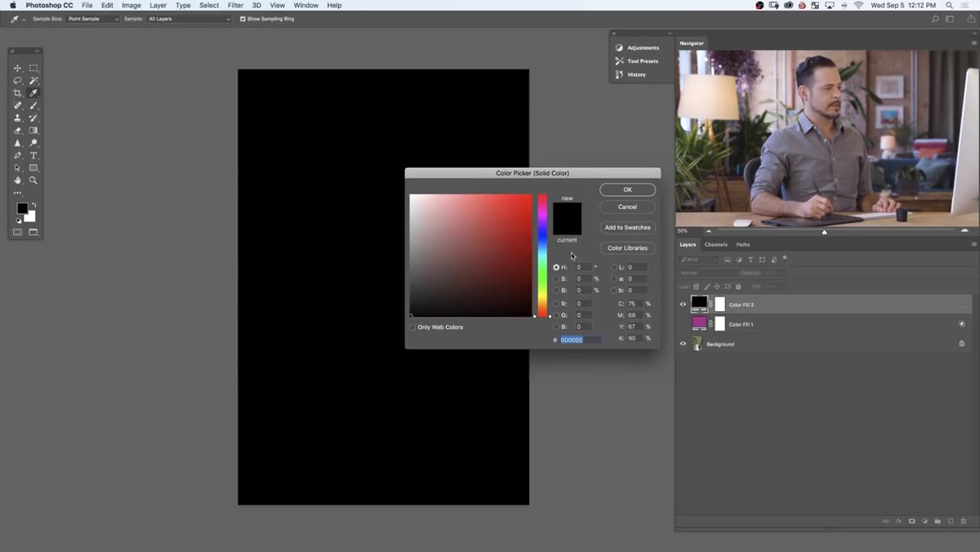This screenshot has height=552, width=980.
Task: Open the Window menu
Action: coord(306,5)
